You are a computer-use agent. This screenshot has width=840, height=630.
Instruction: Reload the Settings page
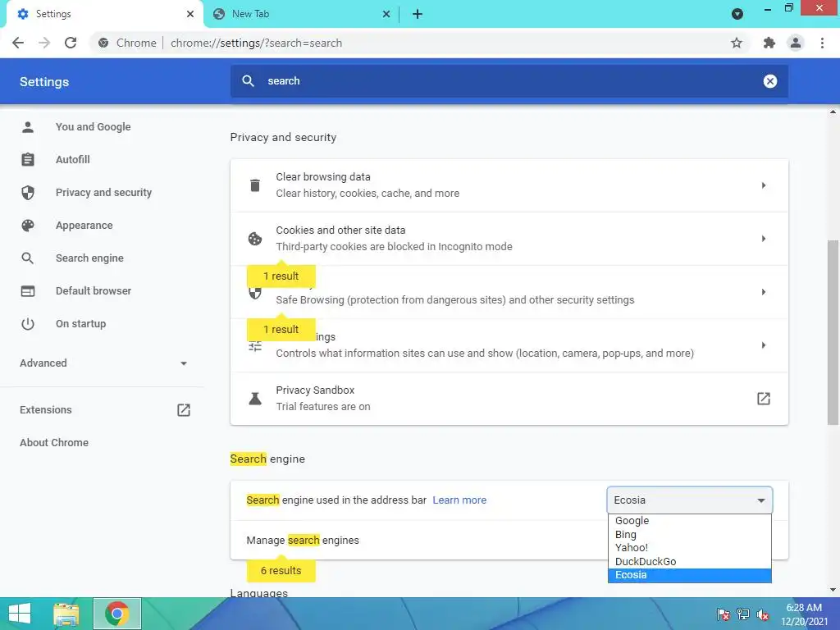click(71, 43)
